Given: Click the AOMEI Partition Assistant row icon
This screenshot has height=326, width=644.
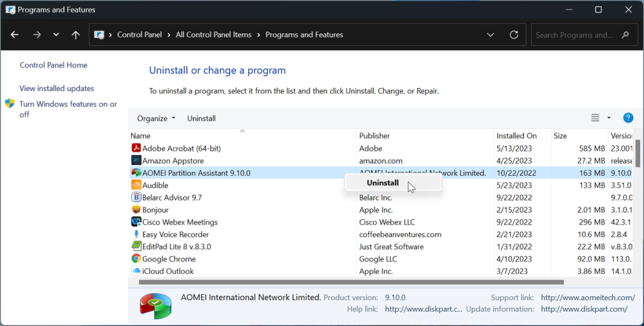Looking at the screenshot, I should tap(136, 172).
